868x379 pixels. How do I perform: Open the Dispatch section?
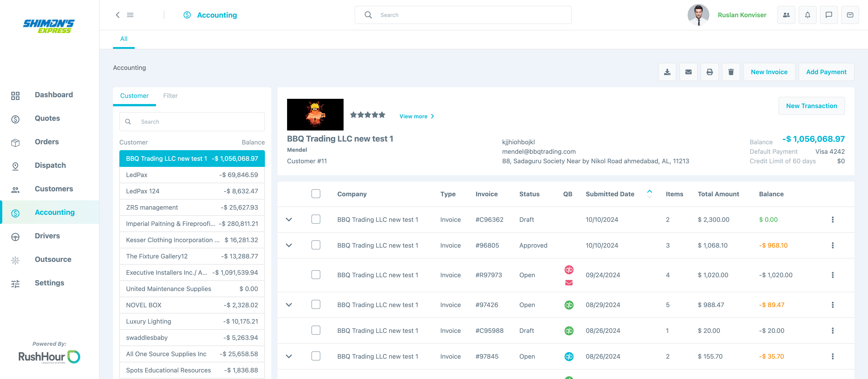click(x=50, y=165)
